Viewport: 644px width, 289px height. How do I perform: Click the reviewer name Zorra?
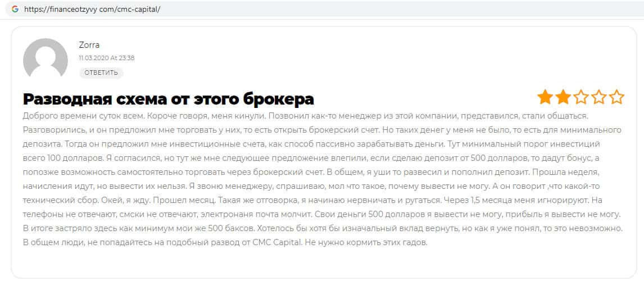(x=89, y=45)
